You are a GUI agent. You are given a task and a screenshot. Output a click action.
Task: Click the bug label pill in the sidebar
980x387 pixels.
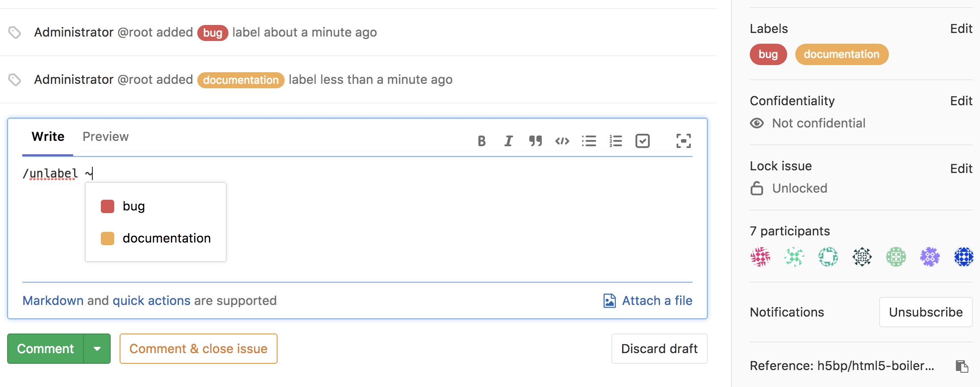click(x=768, y=54)
